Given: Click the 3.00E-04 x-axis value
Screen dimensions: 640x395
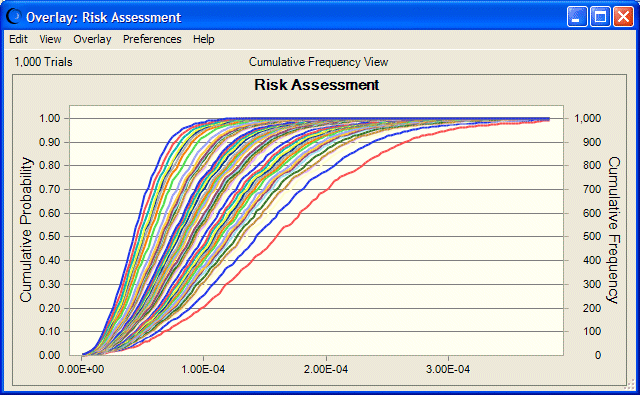Looking at the screenshot, I should pos(448,369).
